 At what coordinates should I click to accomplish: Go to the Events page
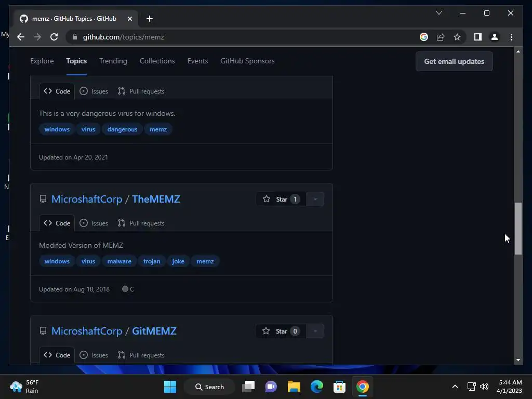197,61
